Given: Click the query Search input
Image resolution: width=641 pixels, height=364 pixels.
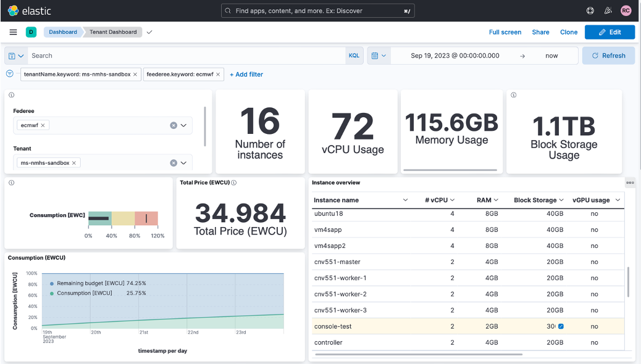Looking at the screenshot, I should [186, 56].
